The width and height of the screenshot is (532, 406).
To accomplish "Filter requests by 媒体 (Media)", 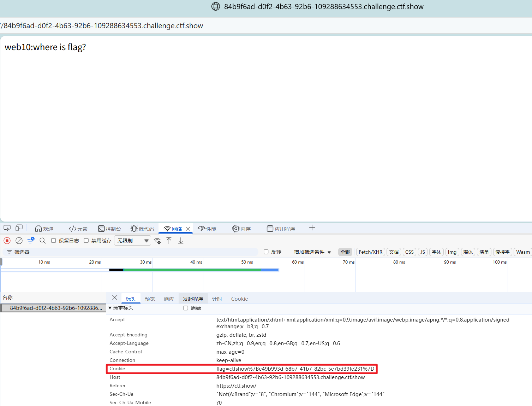I will click(468, 252).
